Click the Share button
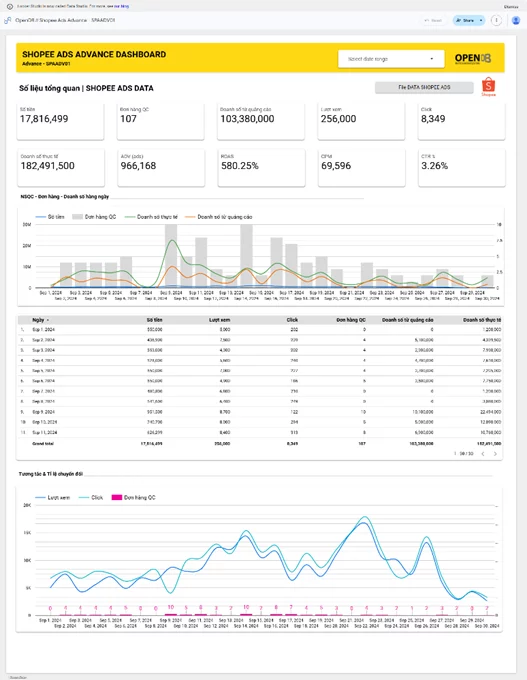 point(465,20)
